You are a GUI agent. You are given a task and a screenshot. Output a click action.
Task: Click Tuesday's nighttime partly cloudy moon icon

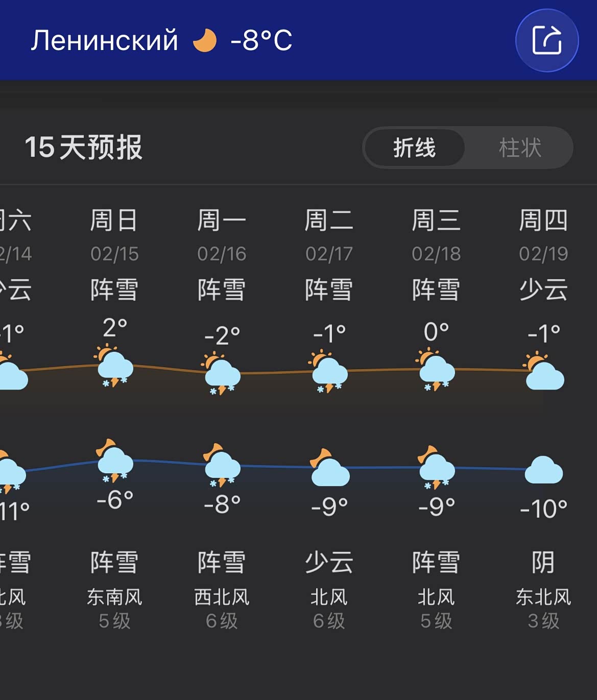coord(329,468)
